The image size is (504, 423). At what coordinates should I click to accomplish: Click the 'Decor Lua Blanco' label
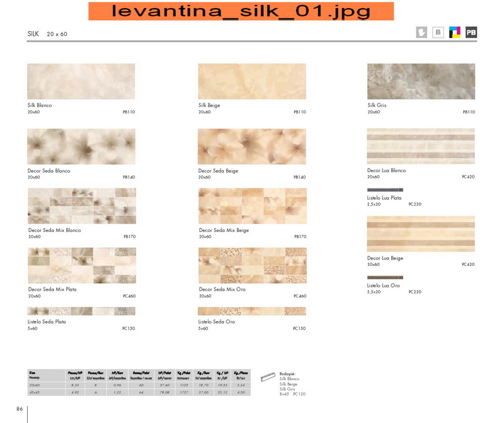386,170
